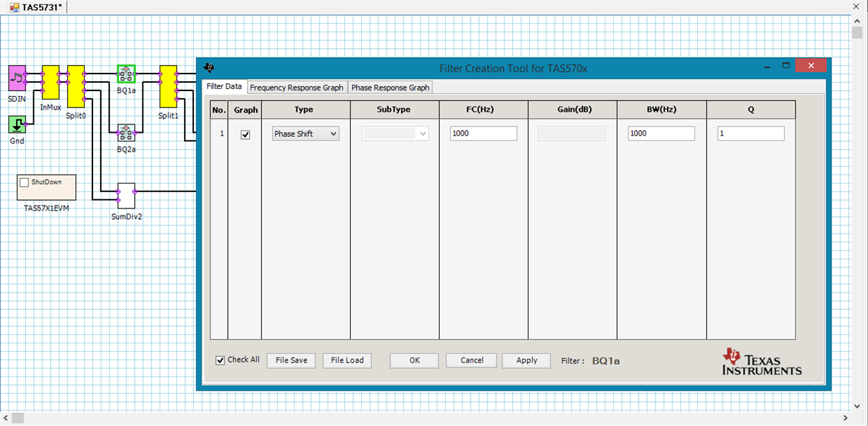Click the TAS57X1EVM label

(x=47, y=208)
